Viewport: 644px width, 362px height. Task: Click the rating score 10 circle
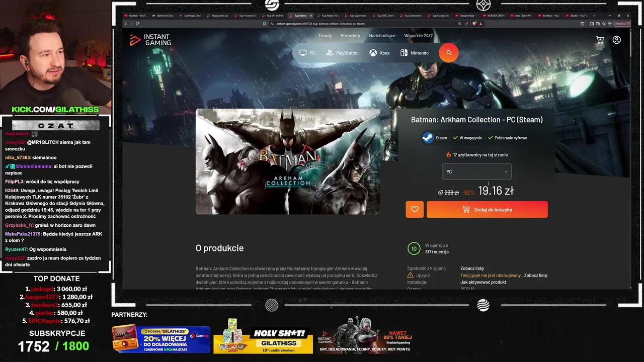click(414, 248)
